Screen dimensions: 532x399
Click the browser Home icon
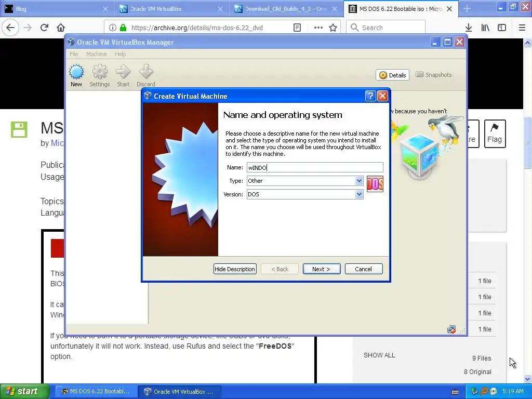(61, 28)
